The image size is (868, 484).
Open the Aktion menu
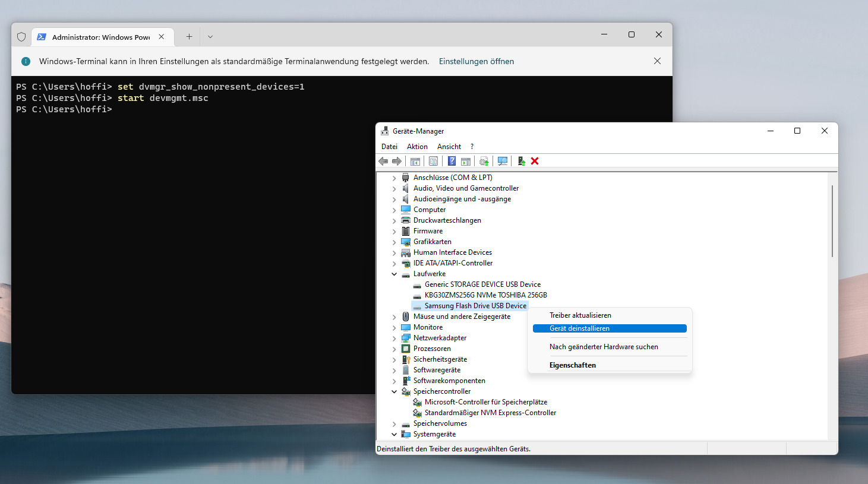pos(417,147)
